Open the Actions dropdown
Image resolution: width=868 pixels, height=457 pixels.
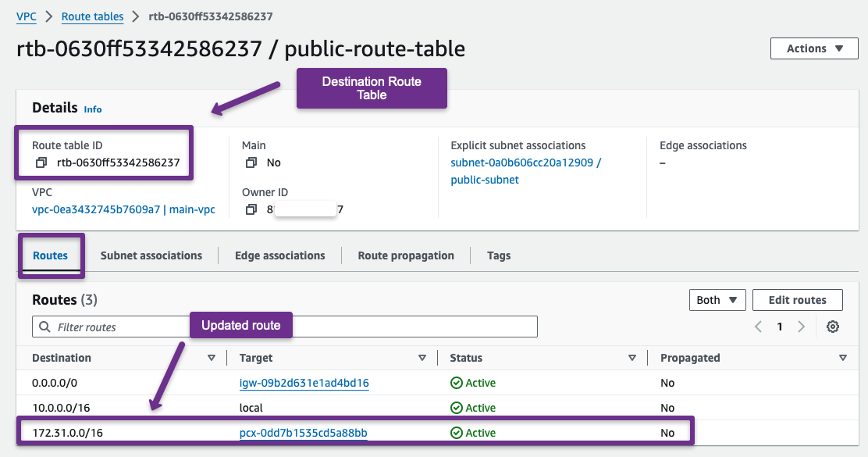[x=813, y=48]
